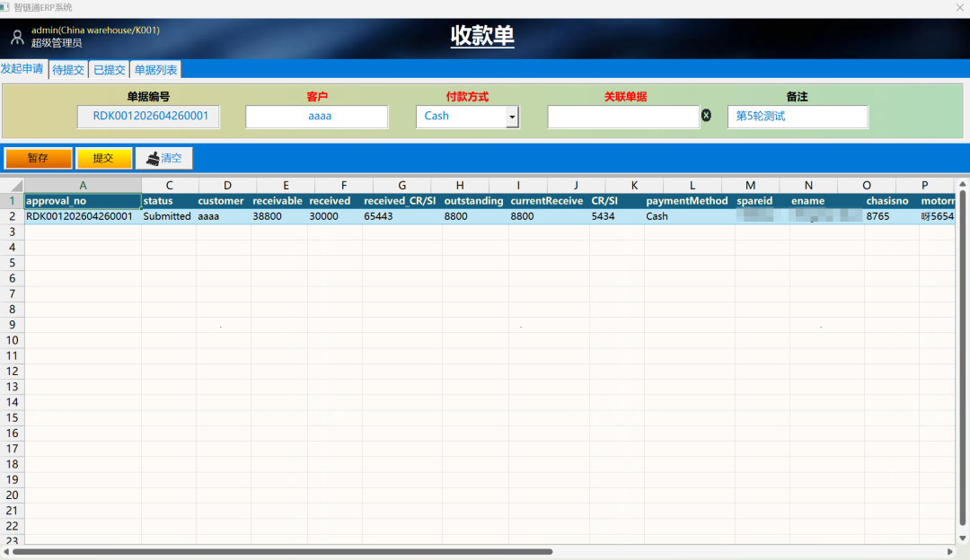Click vertical scrollbar up arrow
This screenshot has width=970, height=560.
pyautogui.click(x=963, y=185)
